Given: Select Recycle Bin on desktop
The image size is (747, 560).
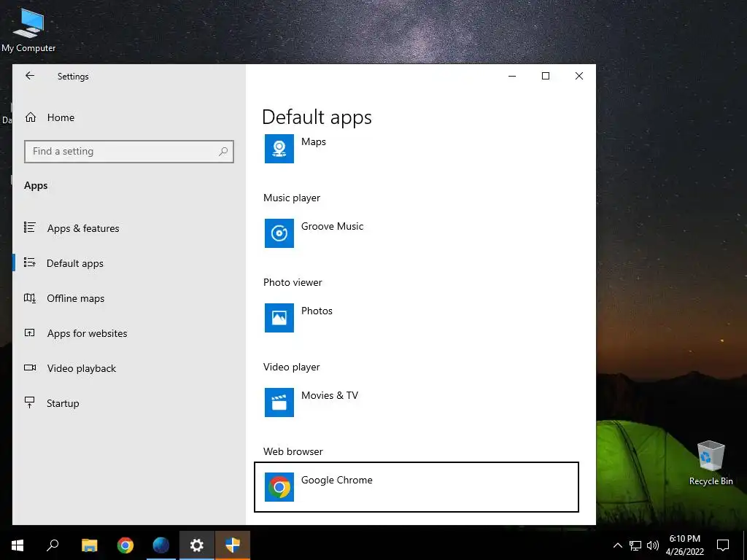Looking at the screenshot, I should tap(711, 463).
